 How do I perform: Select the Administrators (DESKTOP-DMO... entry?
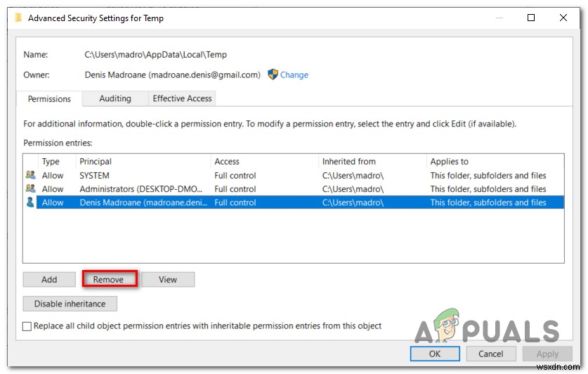tap(293, 188)
